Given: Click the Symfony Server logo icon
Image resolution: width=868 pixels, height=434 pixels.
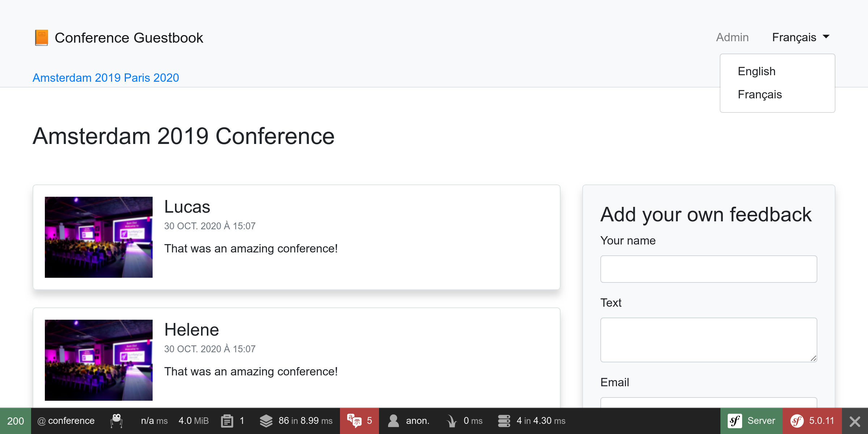Looking at the screenshot, I should pyautogui.click(x=735, y=421).
